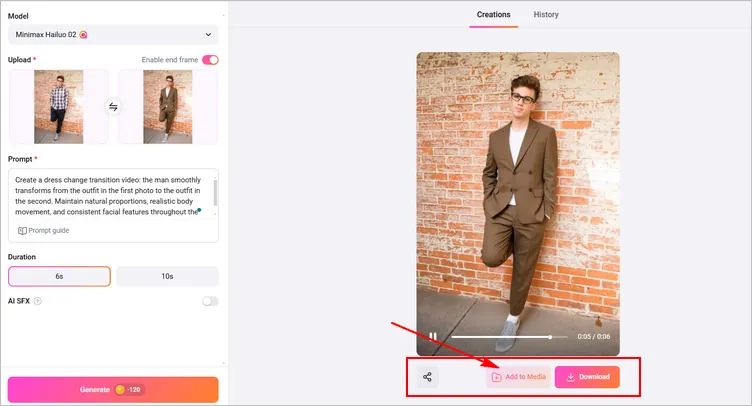
Task: Click inside the Prompt text box
Action: 113,196
